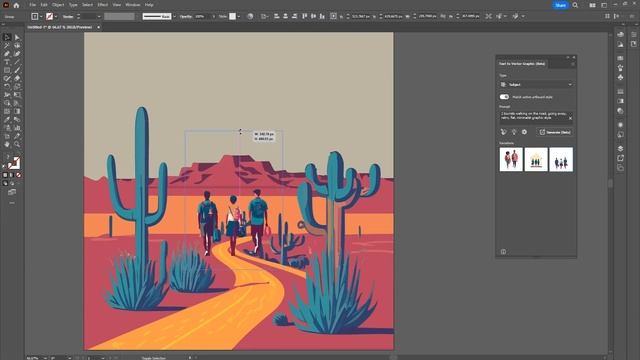This screenshot has width=640, height=360.
Task: Set paint mode to Color
Action: (x=5, y=175)
